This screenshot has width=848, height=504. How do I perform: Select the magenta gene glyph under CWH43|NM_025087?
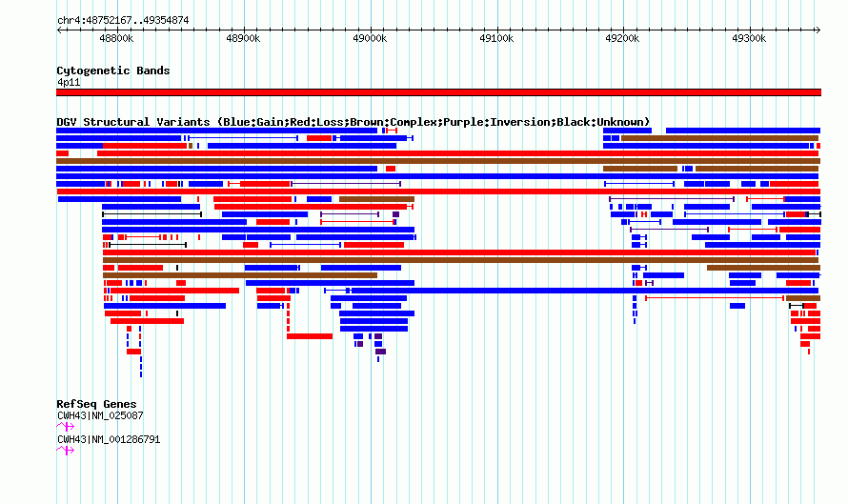click(66, 427)
